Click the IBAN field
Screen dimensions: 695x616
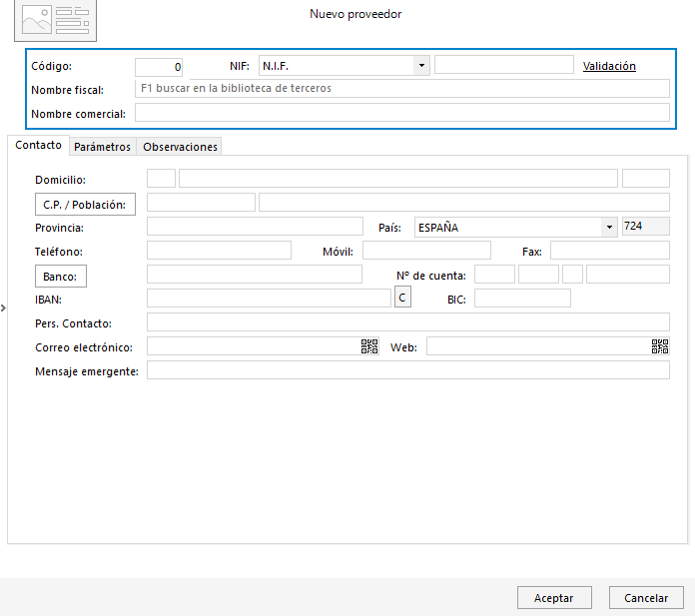coord(269,298)
